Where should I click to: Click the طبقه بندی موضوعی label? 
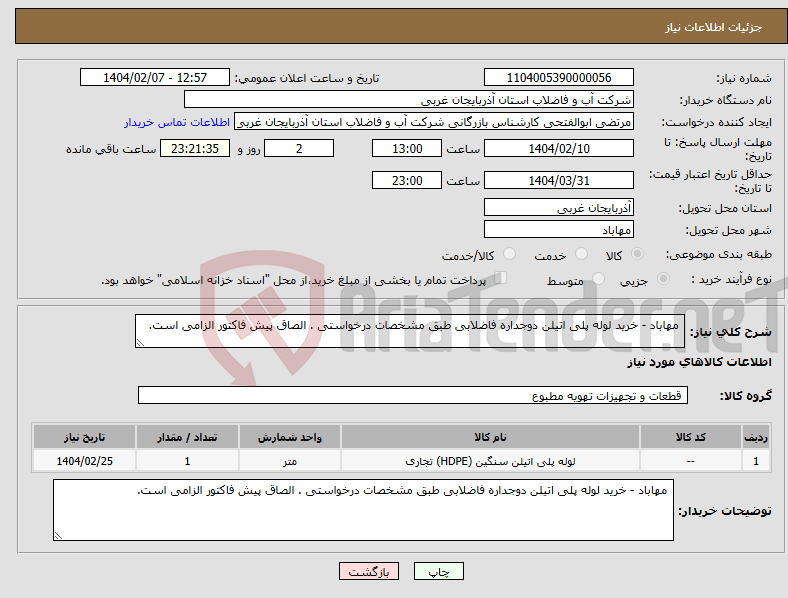(x=719, y=255)
